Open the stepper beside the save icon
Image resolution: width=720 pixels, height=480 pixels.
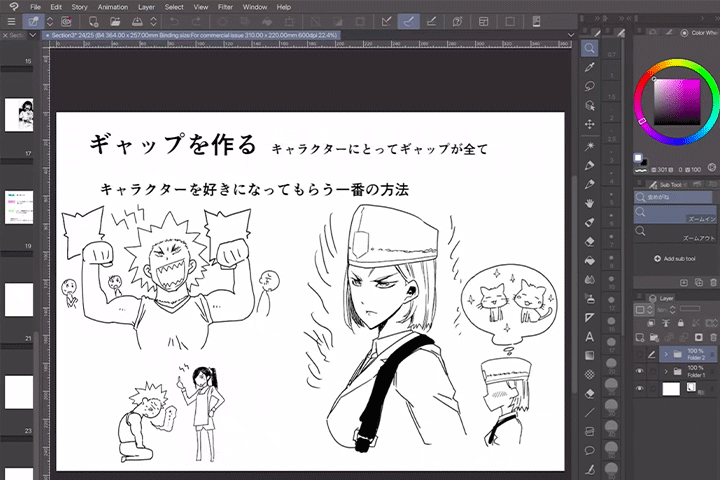tap(153, 22)
